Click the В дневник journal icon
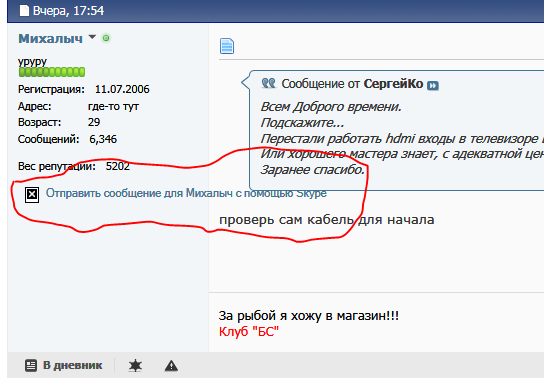The width and height of the screenshot is (544, 388). click(31, 365)
